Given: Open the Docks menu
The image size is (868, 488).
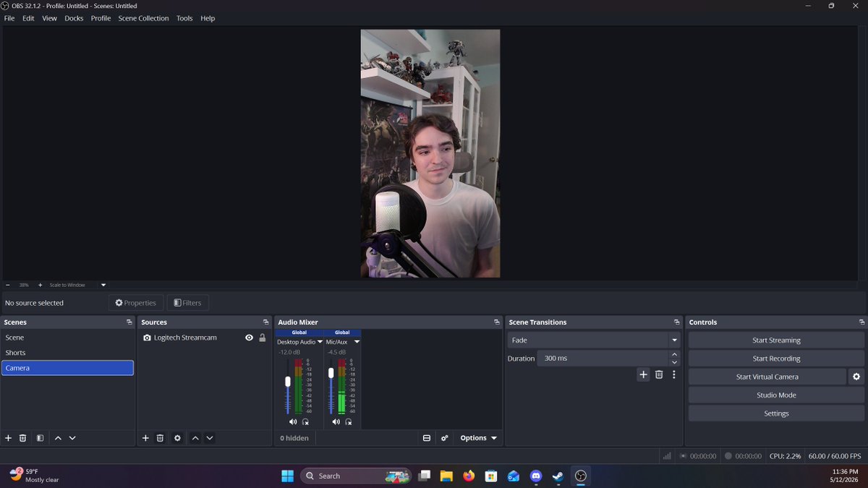Looking at the screenshot, I should 74,18.
